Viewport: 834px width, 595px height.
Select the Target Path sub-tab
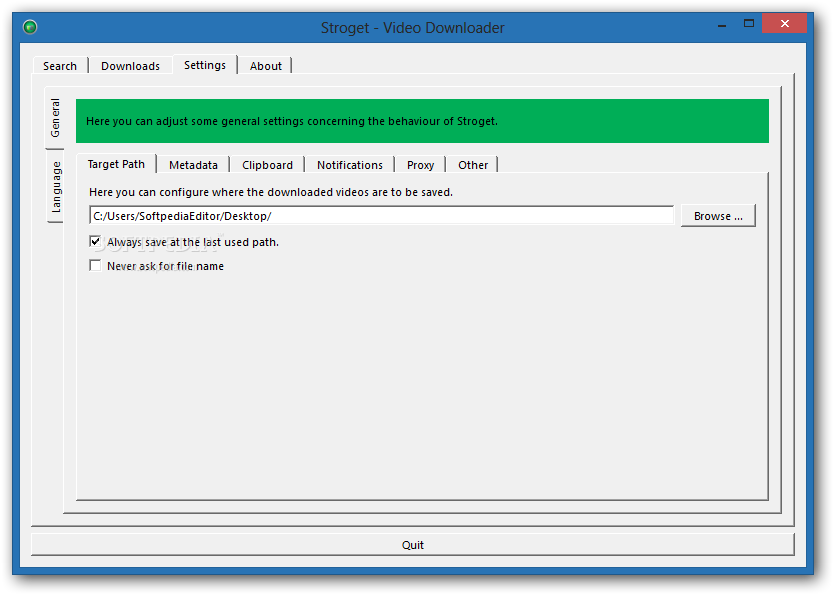pyautogui.click(x=116, y=164)
